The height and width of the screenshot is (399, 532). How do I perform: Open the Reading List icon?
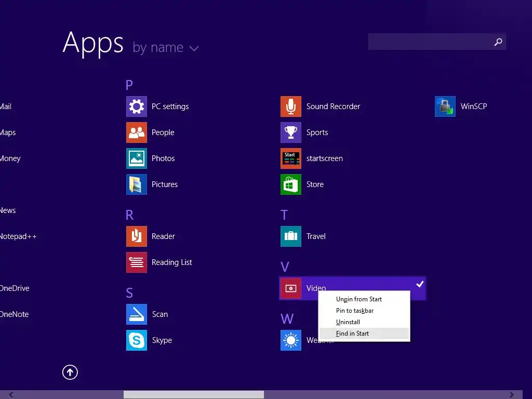pyautogui.click(x=137, y=262)
